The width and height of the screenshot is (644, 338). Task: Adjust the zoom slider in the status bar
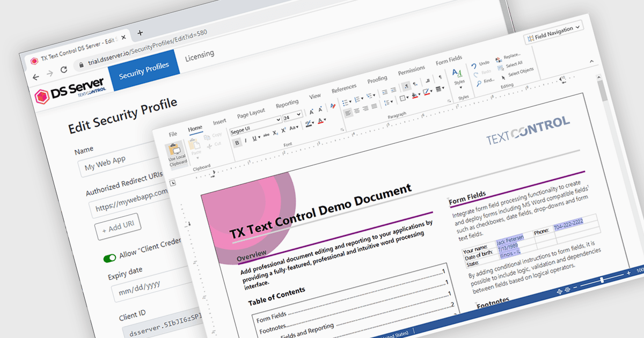(x=602, y=280)
